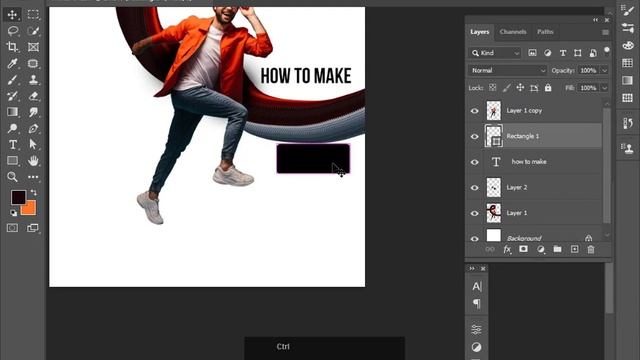Collapse the Layers panel group
This screenshot has height=360, width=640.
pos(596,20)
